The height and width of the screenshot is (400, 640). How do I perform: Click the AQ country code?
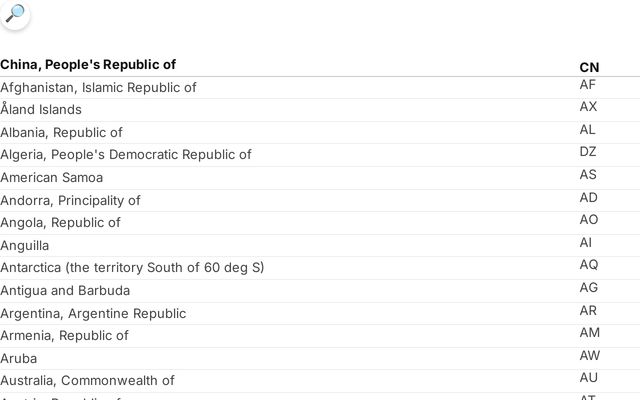point(588,265)
